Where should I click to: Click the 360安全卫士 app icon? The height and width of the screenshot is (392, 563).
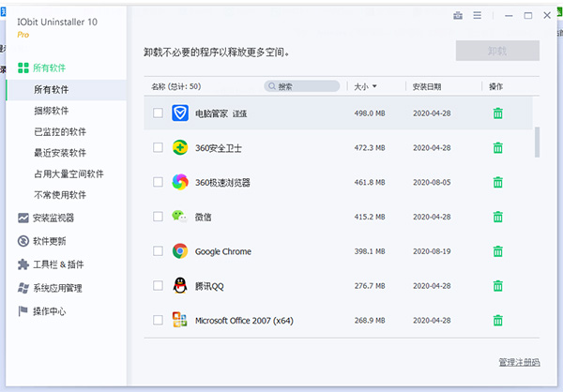coord(180,147)
